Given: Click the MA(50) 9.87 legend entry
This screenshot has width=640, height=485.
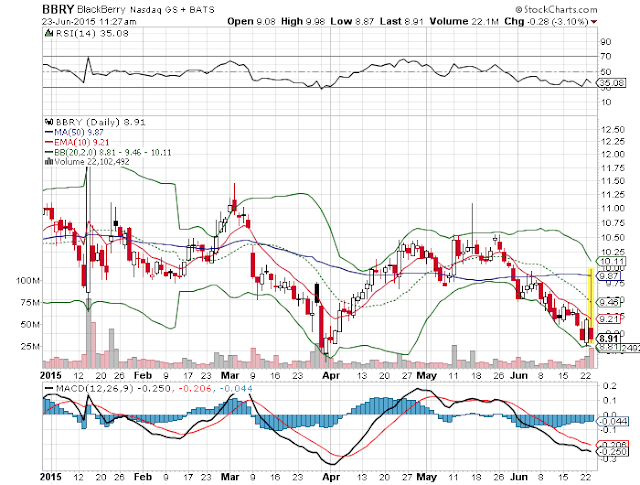Looking at the screenshot, I should pos(74,132).
